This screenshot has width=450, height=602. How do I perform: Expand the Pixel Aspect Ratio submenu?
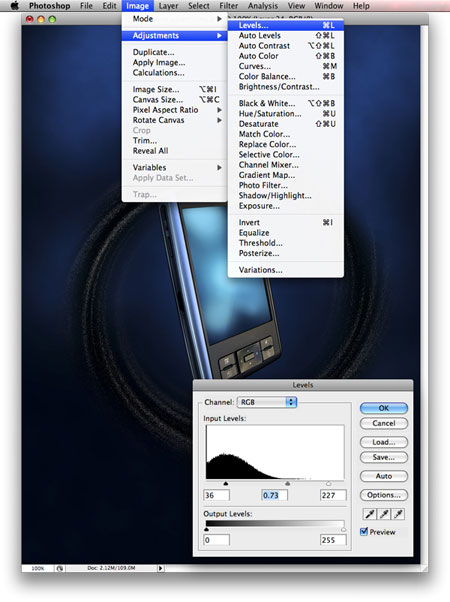(x=174, y=110)
